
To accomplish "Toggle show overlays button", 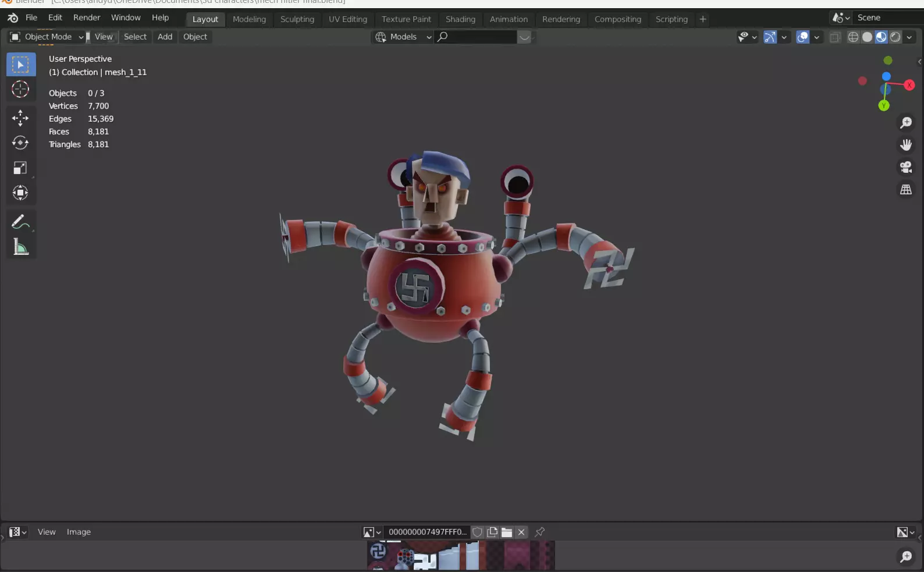I will tap(802, 37).
